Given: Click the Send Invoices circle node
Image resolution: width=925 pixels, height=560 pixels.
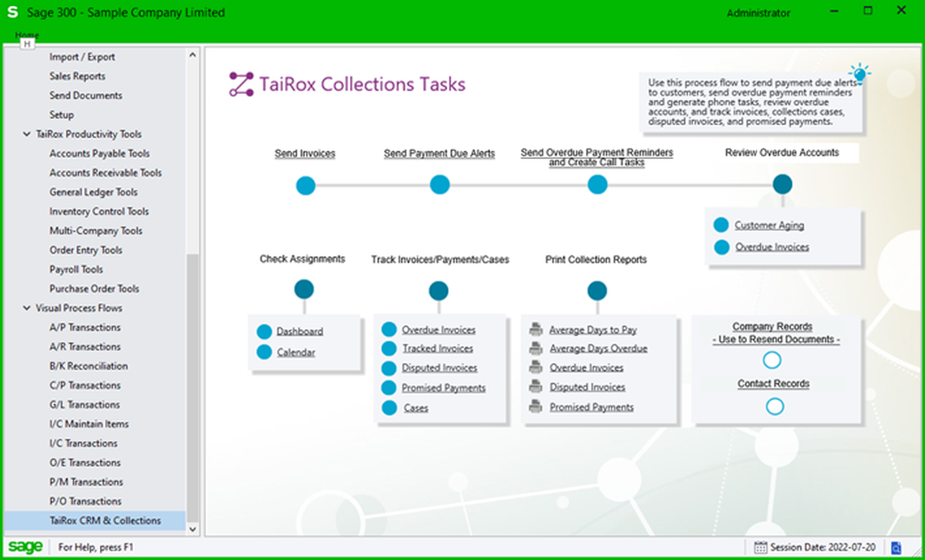Looking at the screenshot, I should click(x=305, y=185).
